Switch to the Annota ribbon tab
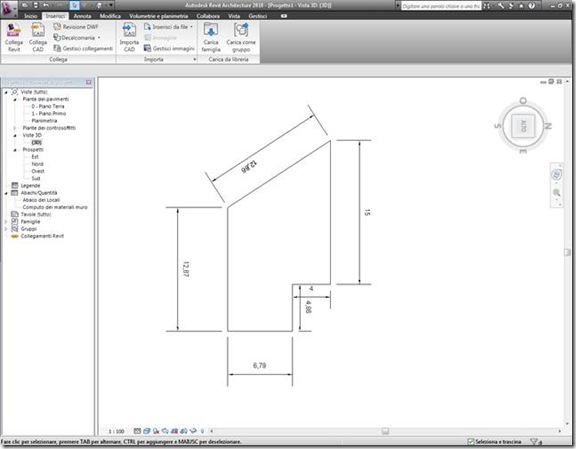This screenshot has height=449, width=576. pos(82,16)
